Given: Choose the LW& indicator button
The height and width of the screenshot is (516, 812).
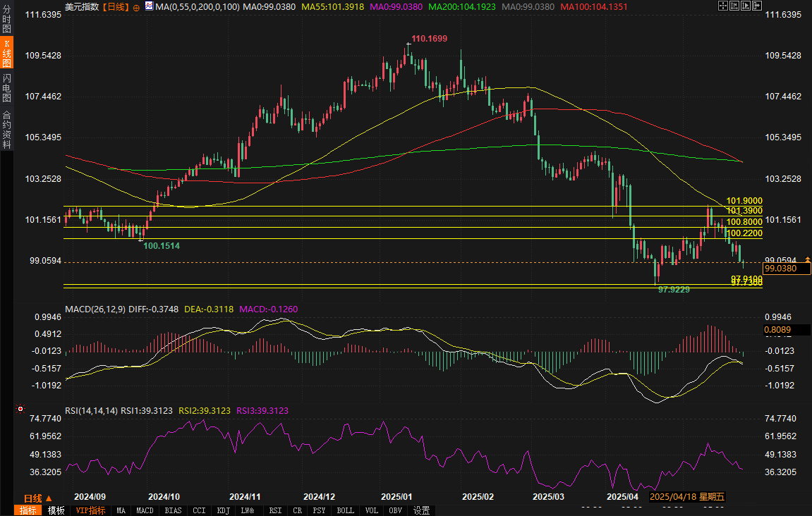Looking at the screenshot, I should click(x=248, y=510).
